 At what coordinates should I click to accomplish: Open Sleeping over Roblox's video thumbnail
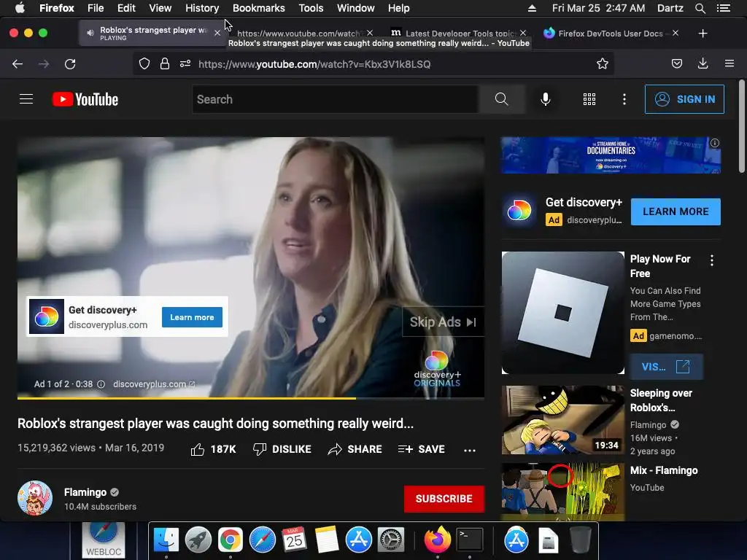(562, 420)
